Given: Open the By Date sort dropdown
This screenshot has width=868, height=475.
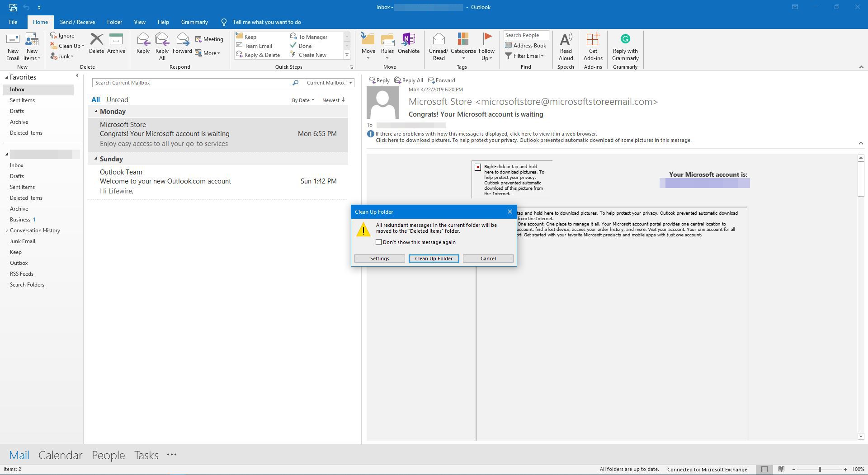Looking at the screenshot, I should 303,100.
